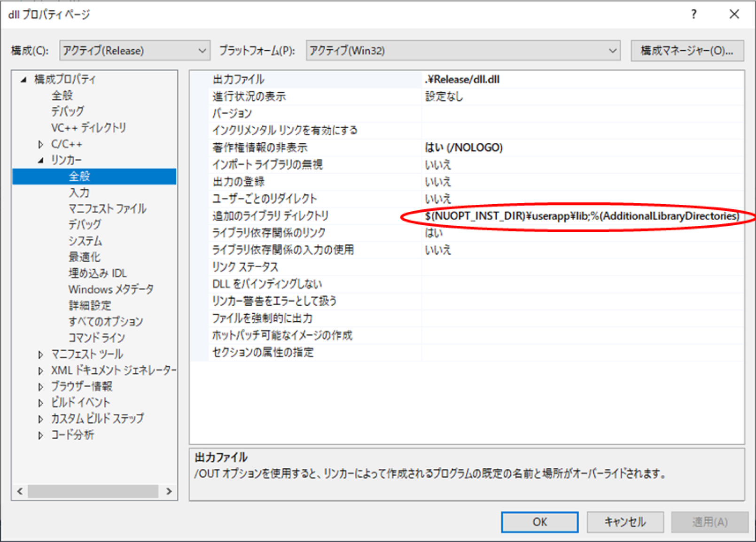Collapse the 構成プロパティ tree node
The width and height of the screenshot is (756, 542).
(24, 80)
